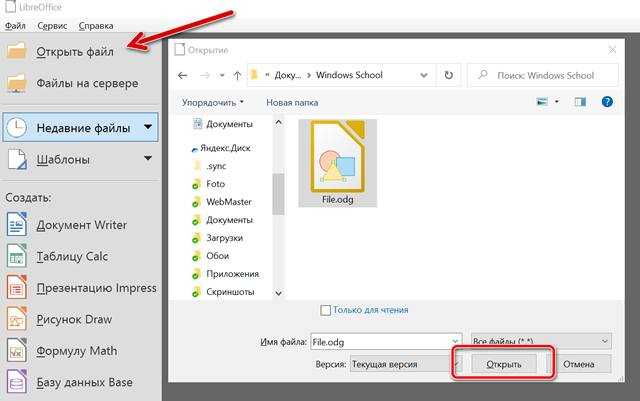640x401 pixels.
Task: Click the help question mark icon
Action: [x=606, y=102]
